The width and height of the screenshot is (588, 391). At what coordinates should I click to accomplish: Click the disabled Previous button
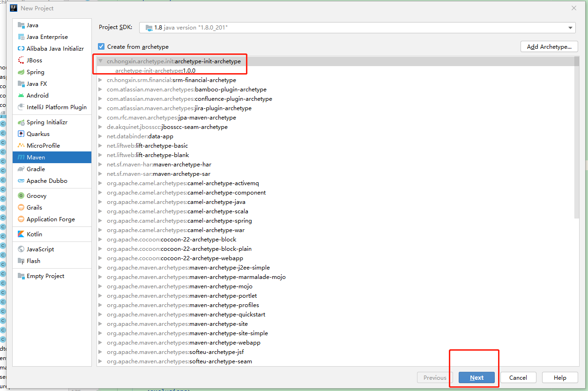(435, 377)
